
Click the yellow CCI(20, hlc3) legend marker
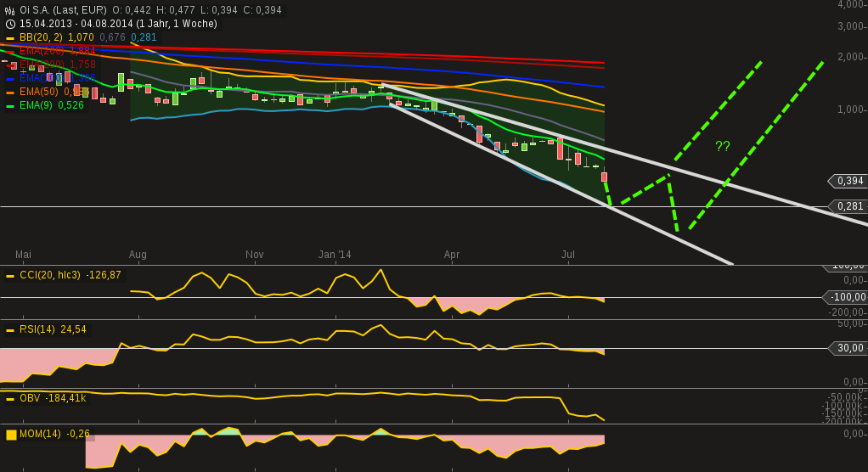10,276
